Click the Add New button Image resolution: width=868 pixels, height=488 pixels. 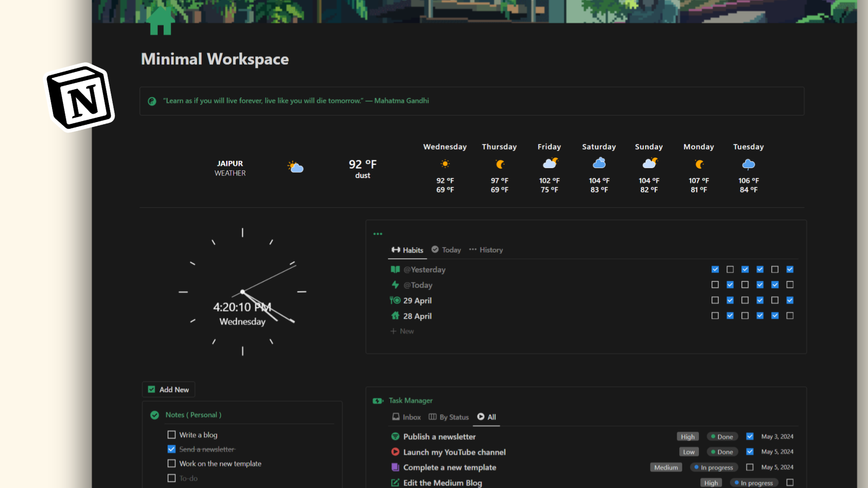coord(169,389)
